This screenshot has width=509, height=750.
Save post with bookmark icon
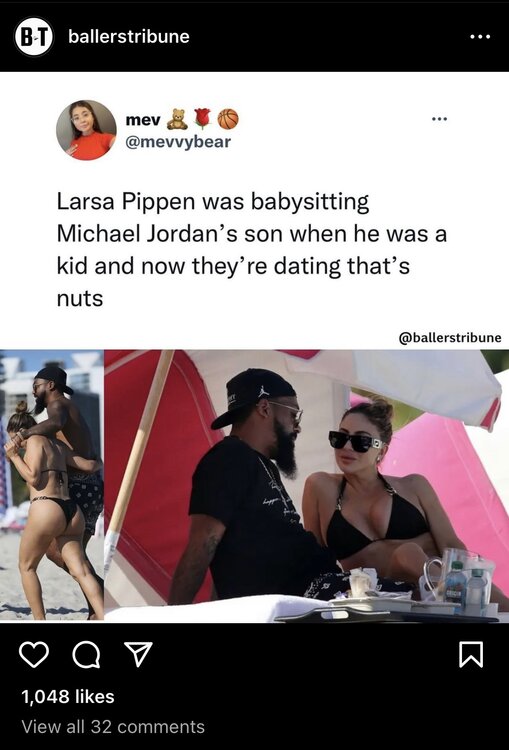point(471,654)
